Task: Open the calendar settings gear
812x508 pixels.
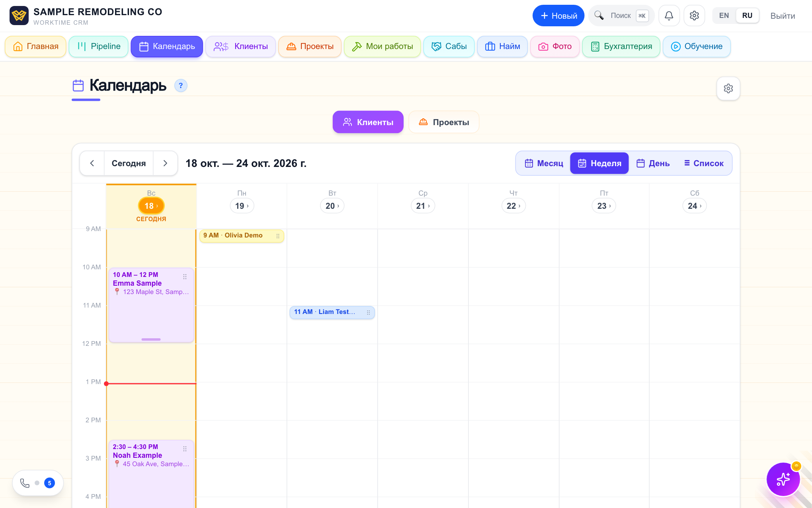Action: [x=728, y=88]
